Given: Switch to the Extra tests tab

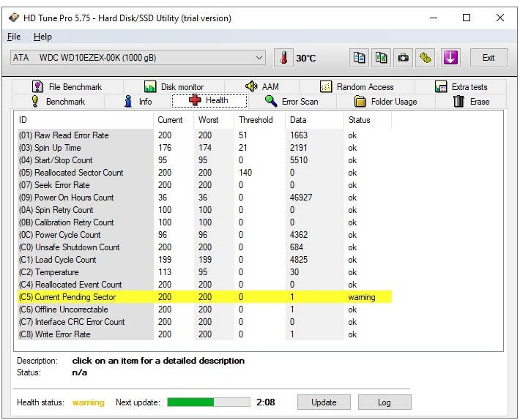Looking at the screenshot, I should point(461,87).
